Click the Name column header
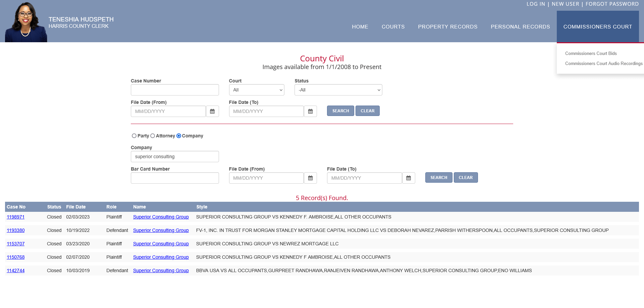Image resolution: width=644 pixels, height=308 pixels. click(x=140, y=207)
